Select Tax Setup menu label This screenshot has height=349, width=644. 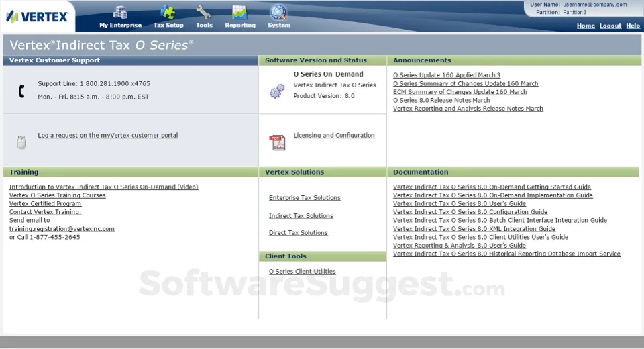point(168,25)
